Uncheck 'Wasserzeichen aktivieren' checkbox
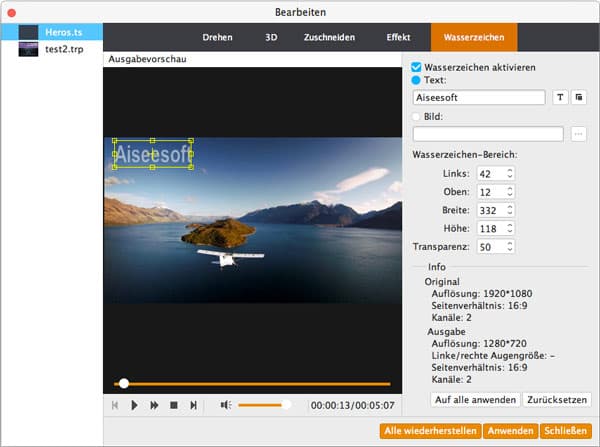This screenshot has height=447, width=600. (417, 67)
